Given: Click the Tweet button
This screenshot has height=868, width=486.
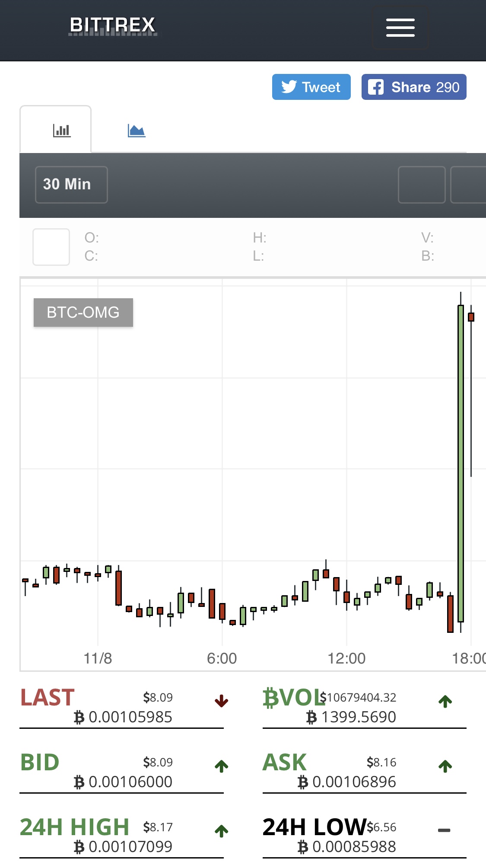Looking at the screenshot, I should coord(311,87).
